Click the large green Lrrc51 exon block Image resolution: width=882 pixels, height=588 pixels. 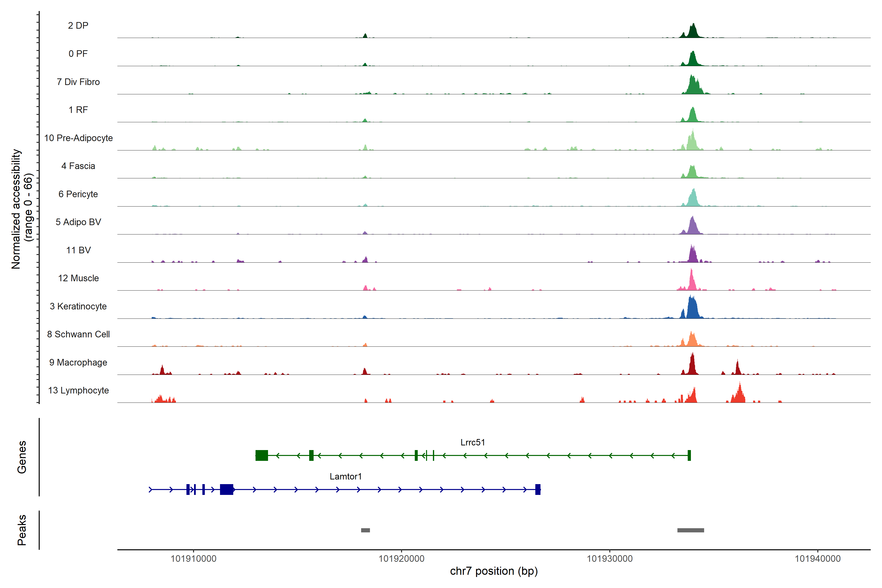tap(262, 456)
